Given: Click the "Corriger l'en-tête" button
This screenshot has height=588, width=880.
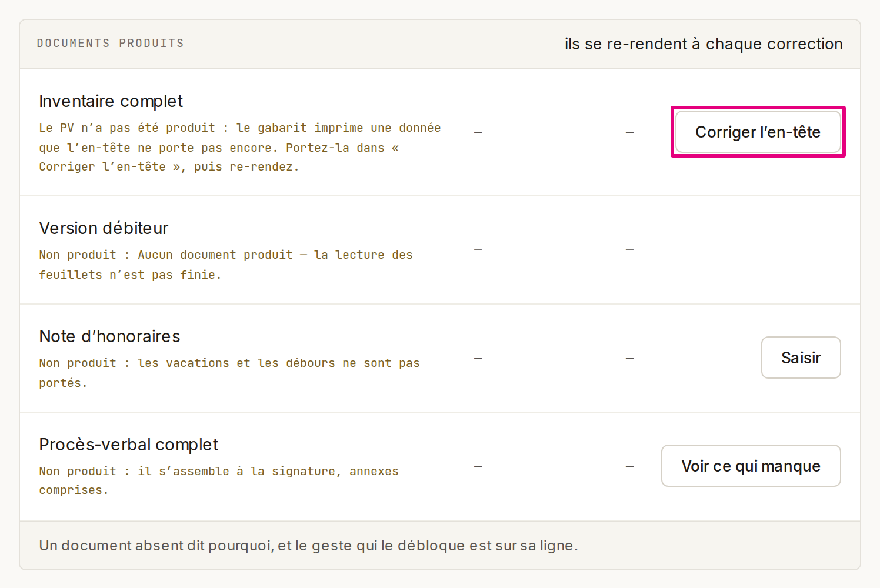Looking at the screenshot, I should pyautogui.click(x=758, y=132).
